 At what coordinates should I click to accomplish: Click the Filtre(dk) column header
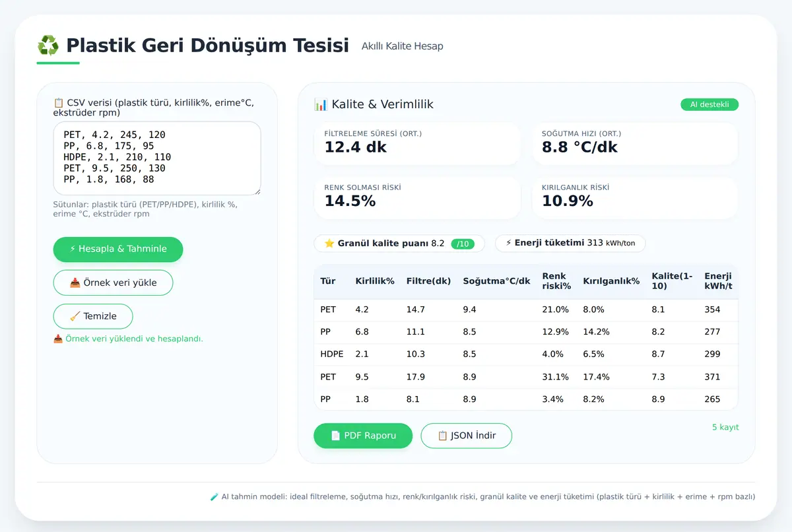pyautogui.click(x=429, y=281)
